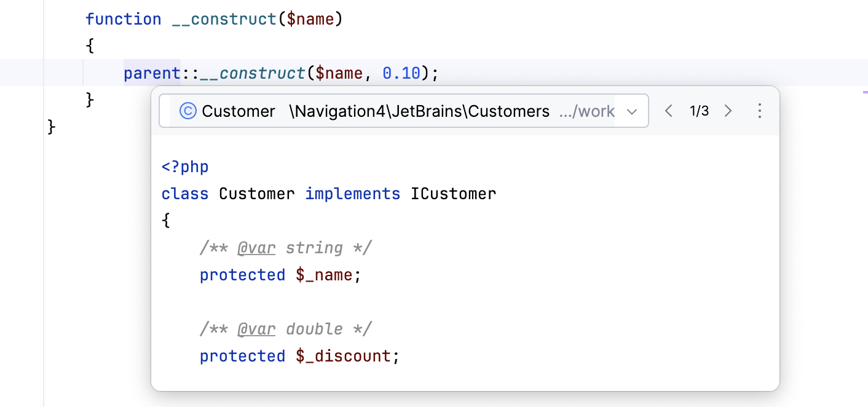
Task: Click the function keyword in the editor
Action: pyautogui.click(x=123, y=19)
